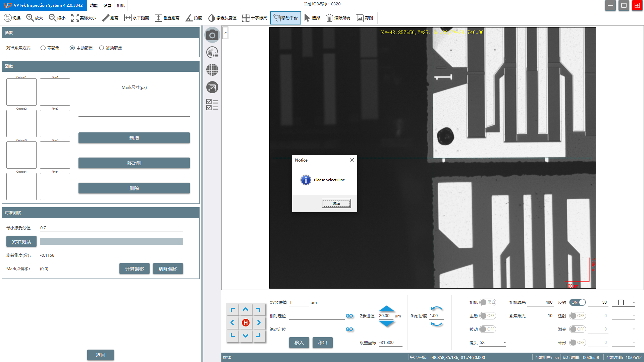Expand the collapsed side panel arrow
Viewport: 644px width, 362px height.
click(225, 33)
